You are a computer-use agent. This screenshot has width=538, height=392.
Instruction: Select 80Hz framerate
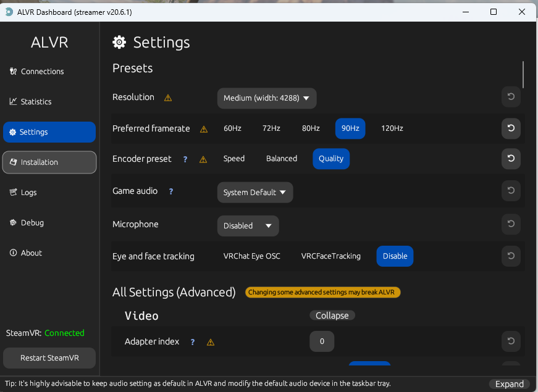[x=311, y=128]
